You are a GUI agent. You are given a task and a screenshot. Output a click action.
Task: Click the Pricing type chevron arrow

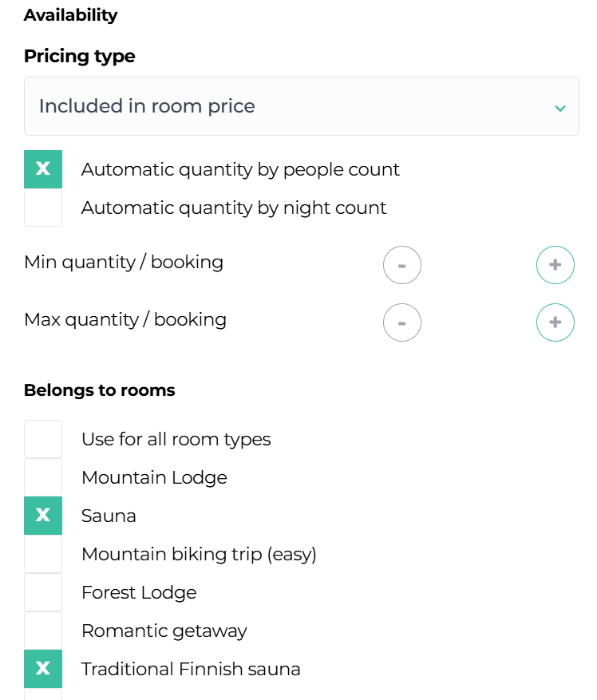coord(560,108)
